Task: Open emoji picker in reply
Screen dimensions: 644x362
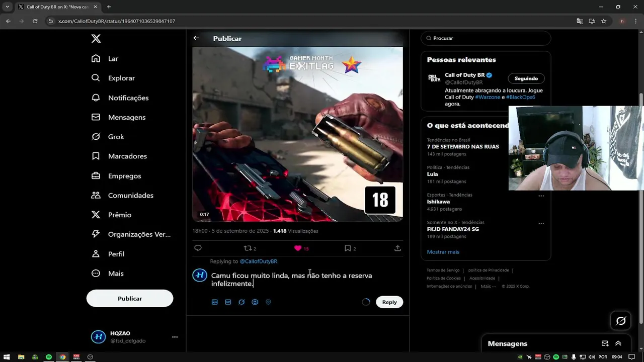Action: pyautogui.click(x=255, y=302)
